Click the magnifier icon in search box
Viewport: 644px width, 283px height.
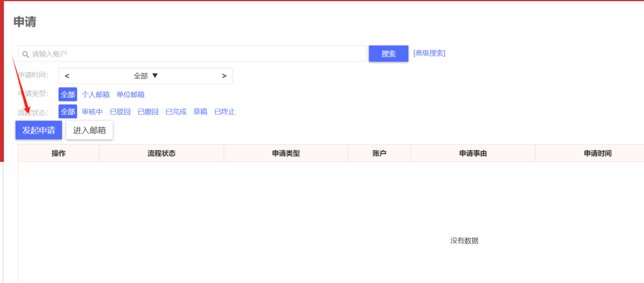tap(26, 54)
